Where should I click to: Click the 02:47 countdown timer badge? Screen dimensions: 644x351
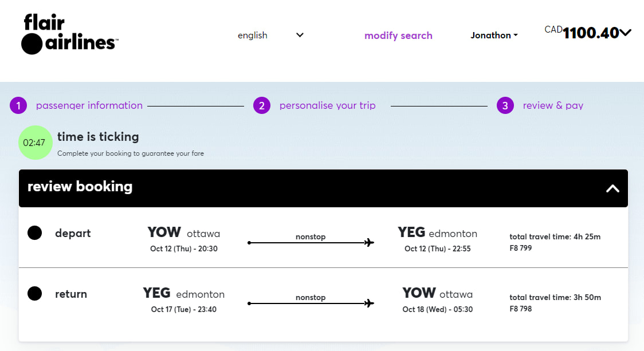pos(35,142)
